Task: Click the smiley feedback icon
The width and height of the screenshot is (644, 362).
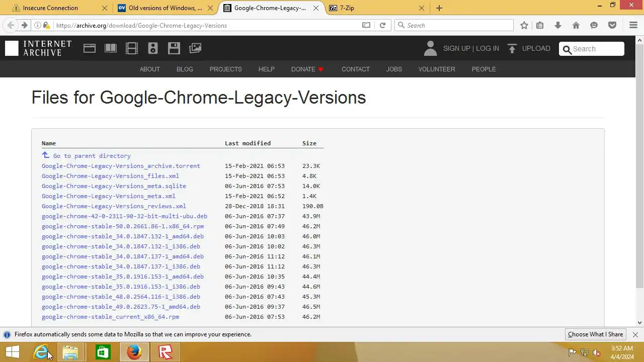Action: tap(594, 25)
